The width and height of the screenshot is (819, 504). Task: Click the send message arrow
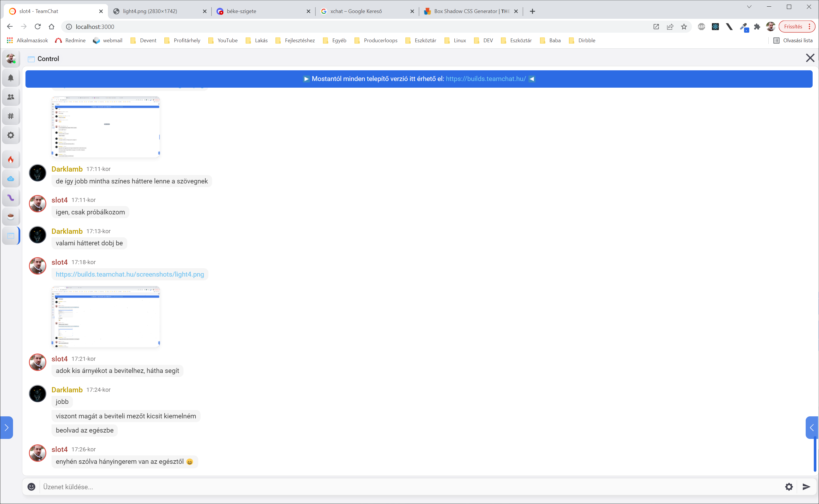[806, 487]
